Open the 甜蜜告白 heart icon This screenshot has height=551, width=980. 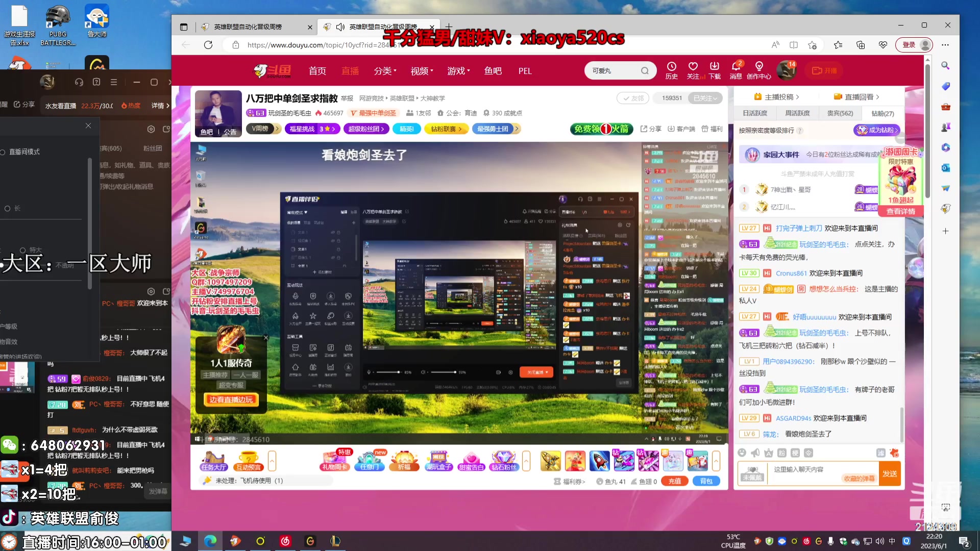pyautogui.click(x=471, y=461)
